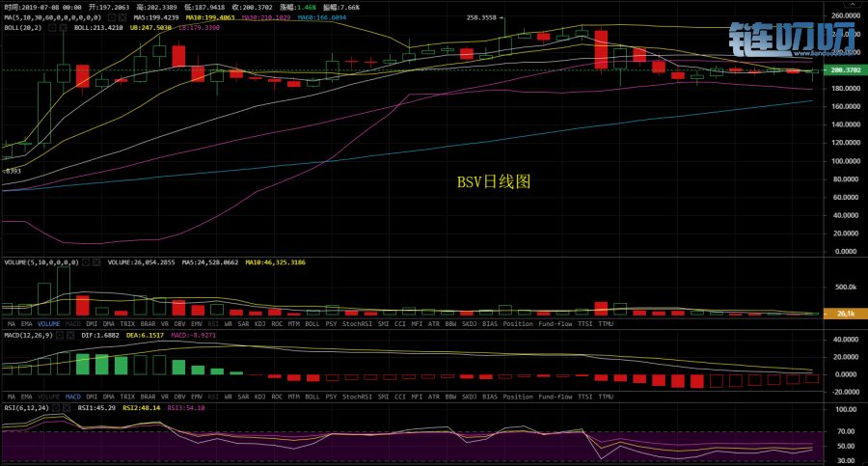The image size is (868, 466).
Task: Select BOLL tab in the volume panel's indicator row
Action: click(312, 324)
